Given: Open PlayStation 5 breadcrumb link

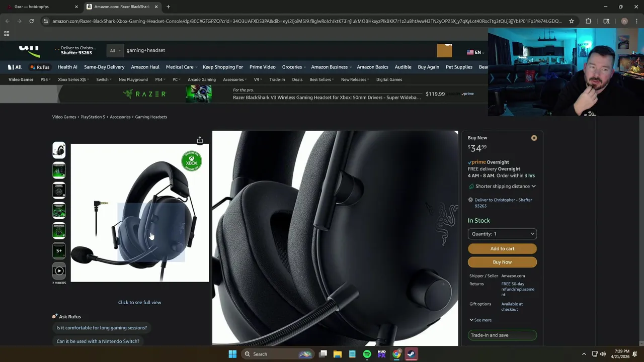Looking at the screenshot, I should click(x=93, y=117).
